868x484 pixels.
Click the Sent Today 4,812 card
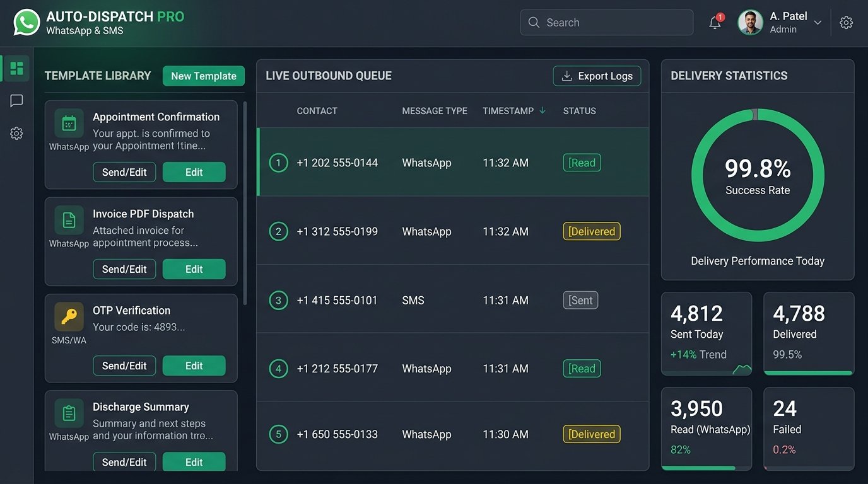[707, 333]
